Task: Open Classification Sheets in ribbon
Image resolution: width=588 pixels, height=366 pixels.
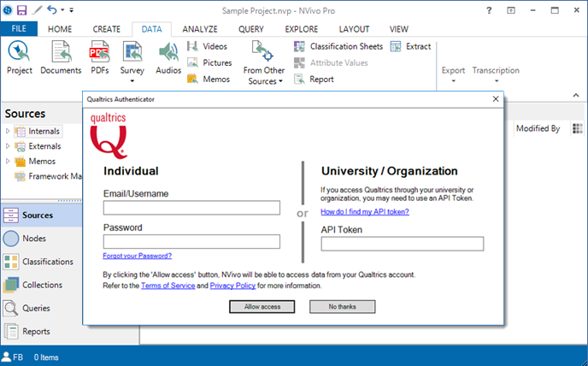Action: pos(300,46)
